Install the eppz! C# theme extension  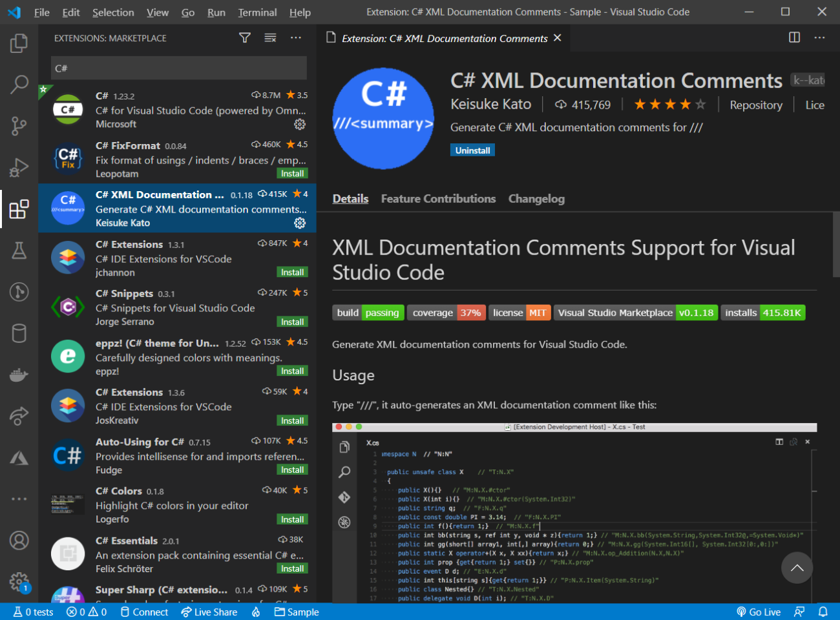click(x=292, y=371)
